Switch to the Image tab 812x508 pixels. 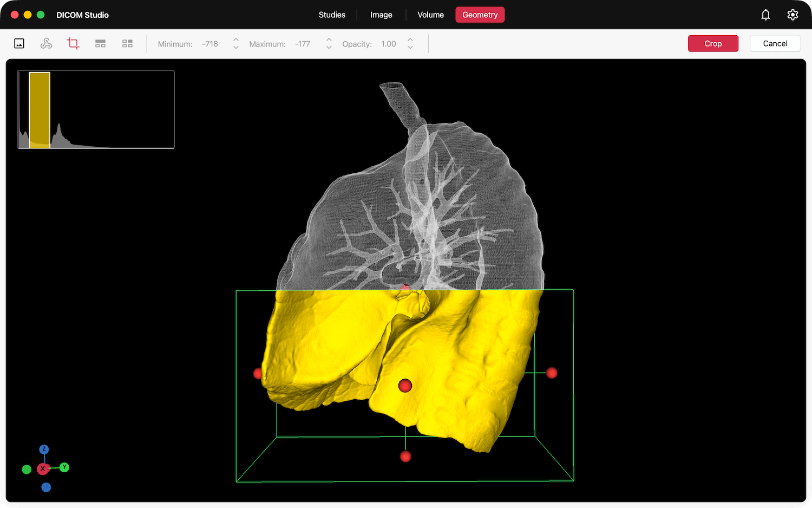pos(381,15)
